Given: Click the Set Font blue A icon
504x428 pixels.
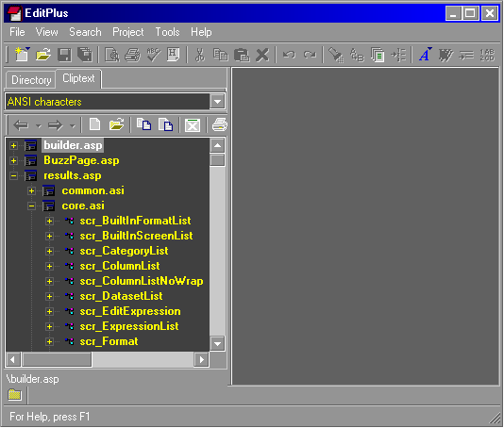Looking at the screenshot, I should pos(426,55).
